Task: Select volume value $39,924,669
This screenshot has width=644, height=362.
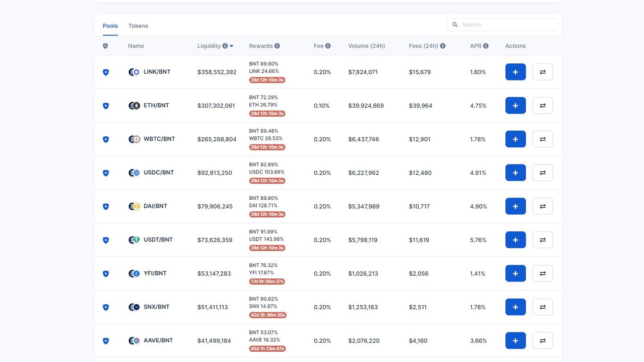Action: (366, 105)
